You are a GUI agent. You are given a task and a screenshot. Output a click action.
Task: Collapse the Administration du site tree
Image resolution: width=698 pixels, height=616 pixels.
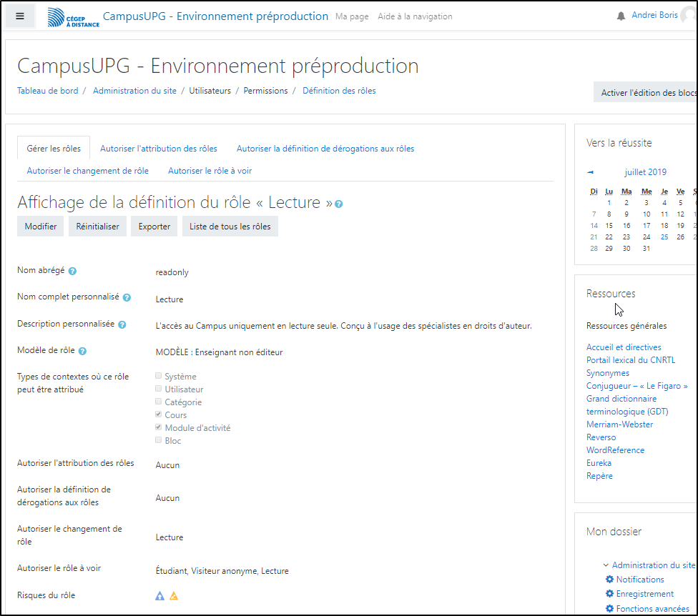[x=606, y=565]
